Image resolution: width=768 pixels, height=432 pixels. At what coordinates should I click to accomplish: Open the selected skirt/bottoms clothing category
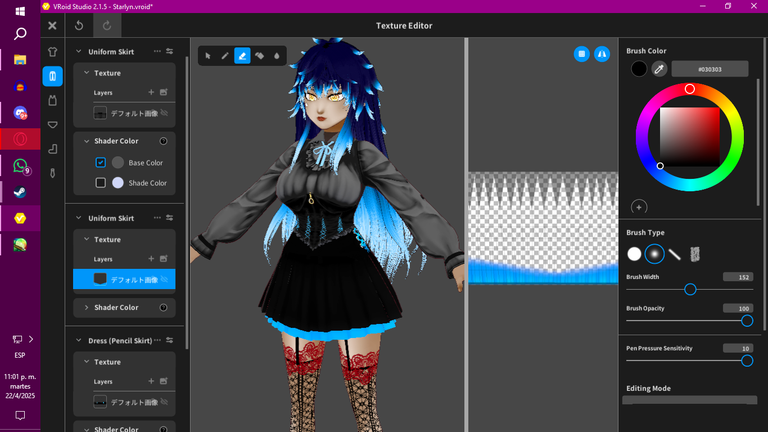click(52, 76)
